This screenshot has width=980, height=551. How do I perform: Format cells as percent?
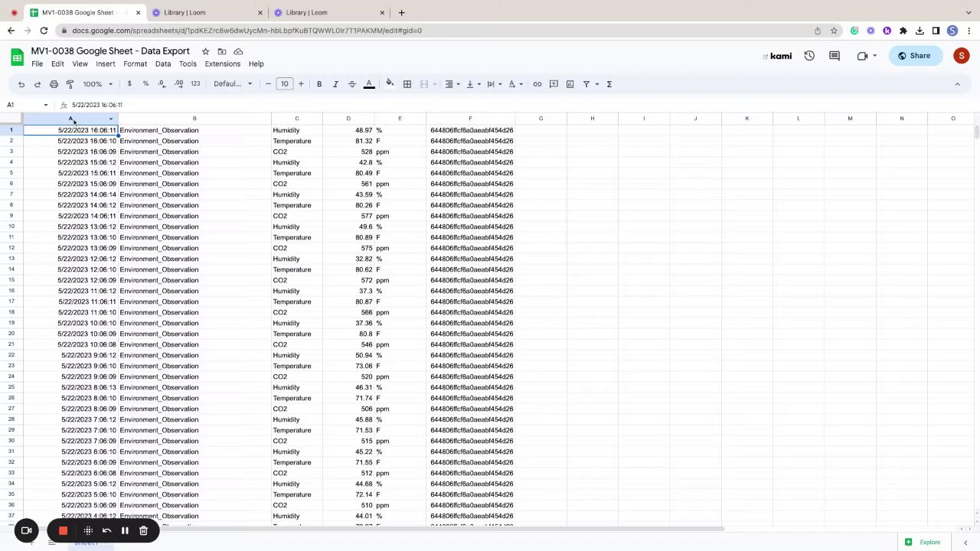pos(145,84)
